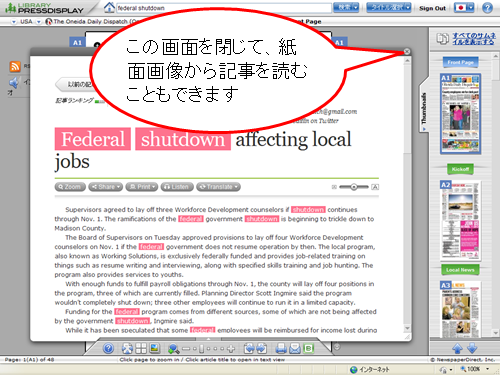The image size is (500, 375).
Task: Click the blue up arrow under thumbnails
Action: coord(457,348)
